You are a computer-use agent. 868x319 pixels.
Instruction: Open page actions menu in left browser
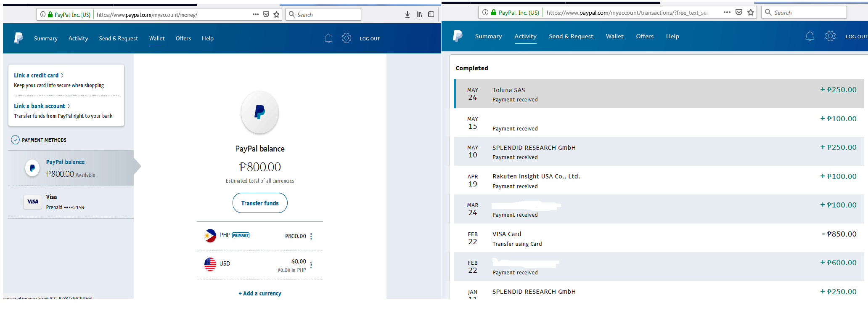coord(256,14)
